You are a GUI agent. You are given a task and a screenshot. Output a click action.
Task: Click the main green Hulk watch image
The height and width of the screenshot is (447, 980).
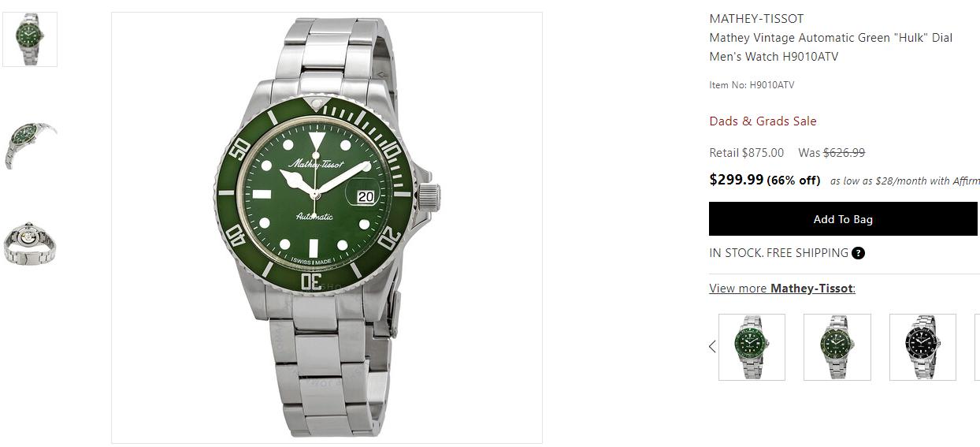pyautogui.click(x=327, y=227)
